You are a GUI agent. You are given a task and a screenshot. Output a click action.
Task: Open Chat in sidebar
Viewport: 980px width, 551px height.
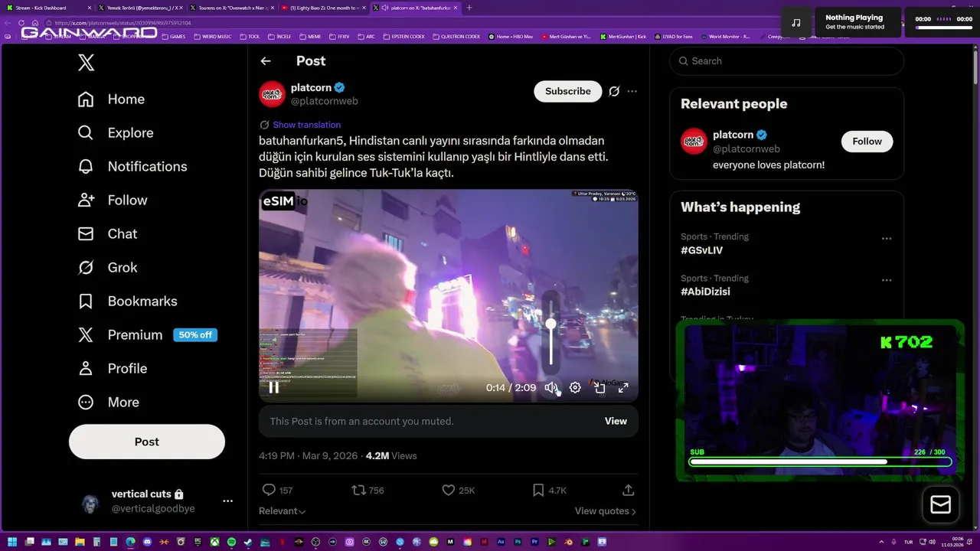click(x=107, y=233)
